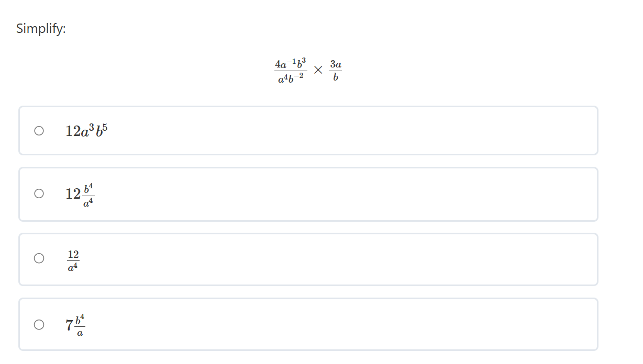Select the radio button for 7b⁴/a

(38, 324)
